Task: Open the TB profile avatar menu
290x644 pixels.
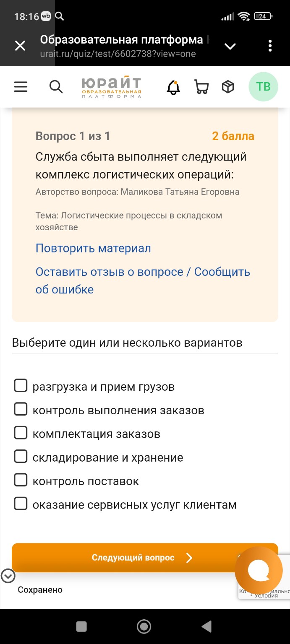Action: point(263,87)
